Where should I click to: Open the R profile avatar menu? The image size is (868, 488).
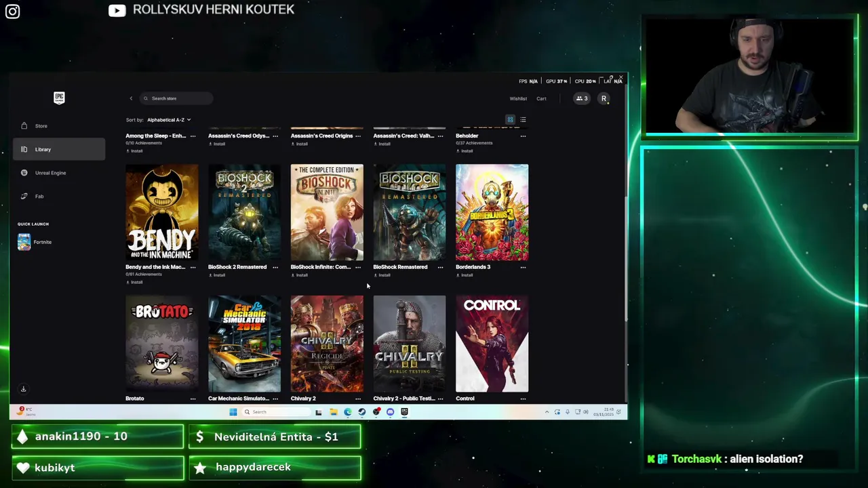(604, 98)
